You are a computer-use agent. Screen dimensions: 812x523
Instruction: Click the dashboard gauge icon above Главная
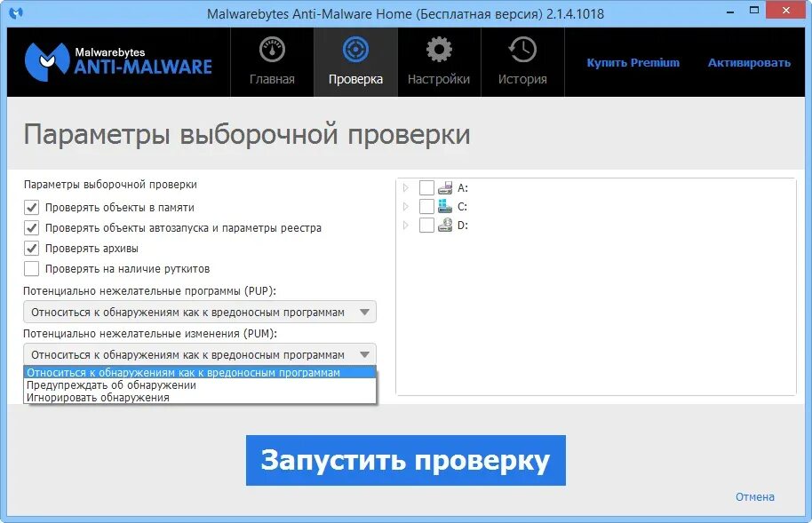point(272,50)
